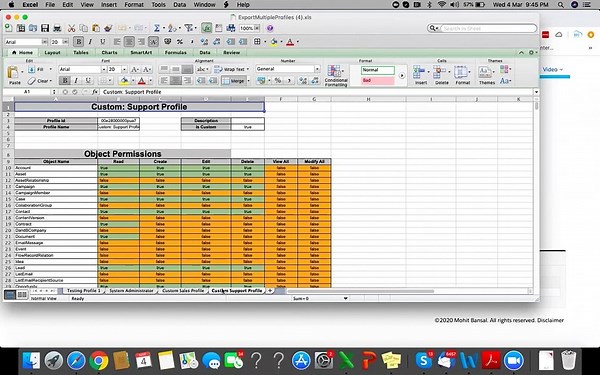Click the ribbon Decrease Font Size icon
The height and width of the screenshot is (375, 600).
(x=147, y=69)
